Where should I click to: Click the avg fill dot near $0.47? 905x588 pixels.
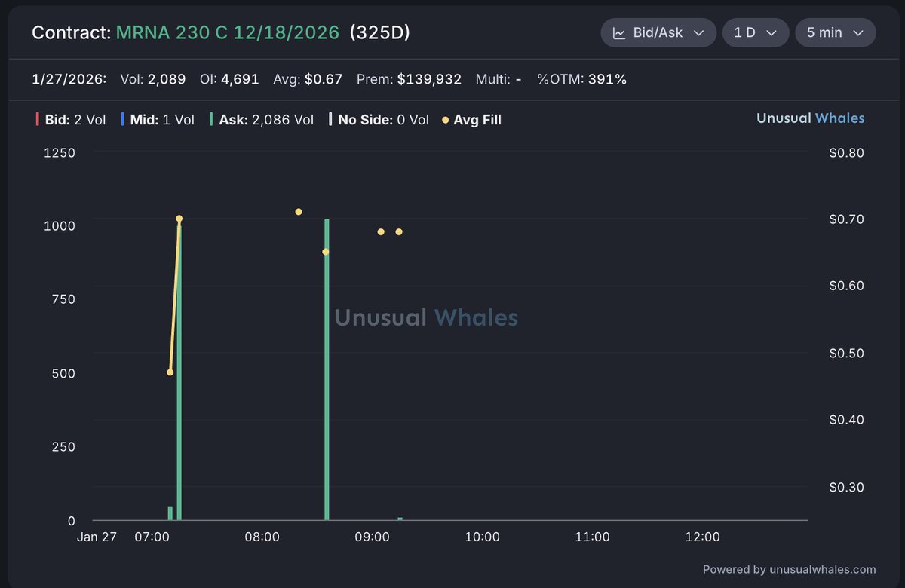pos(170,372)
